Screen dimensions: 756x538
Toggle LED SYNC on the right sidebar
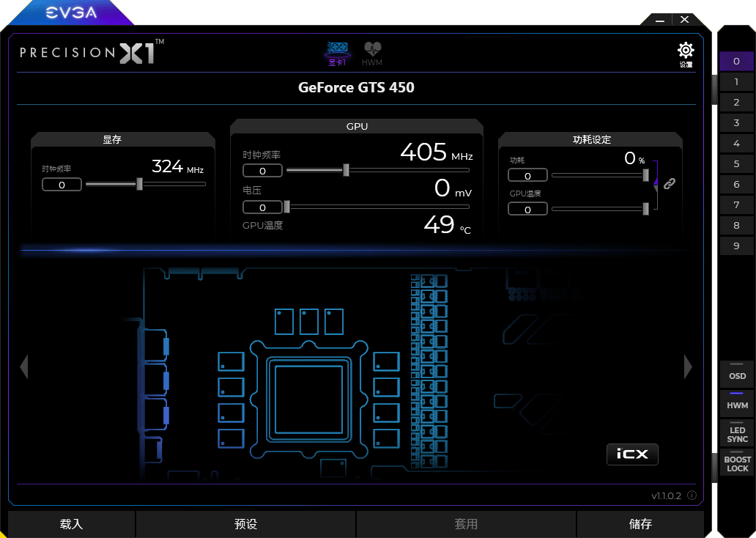[x=737, y=432]
